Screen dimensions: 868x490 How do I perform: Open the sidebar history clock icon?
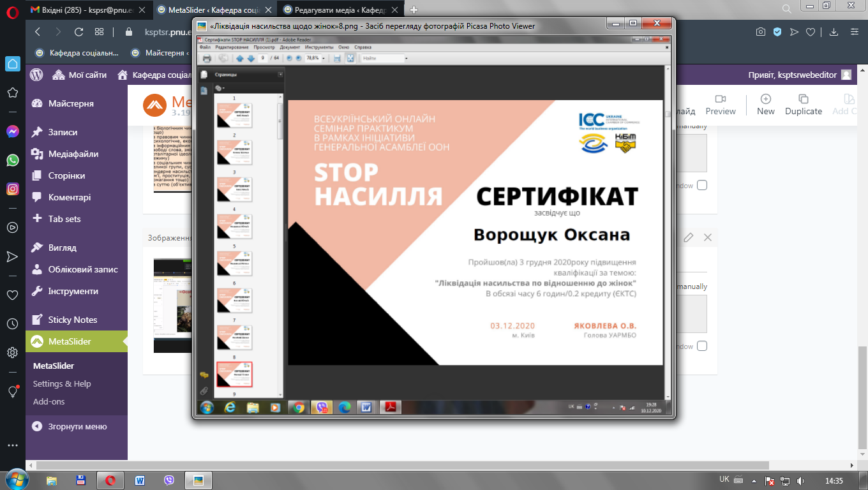pos(13,323)
